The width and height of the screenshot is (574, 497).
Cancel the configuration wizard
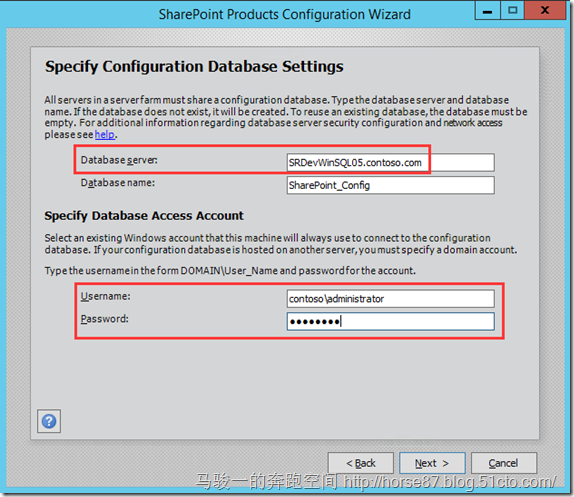point(504,463)
